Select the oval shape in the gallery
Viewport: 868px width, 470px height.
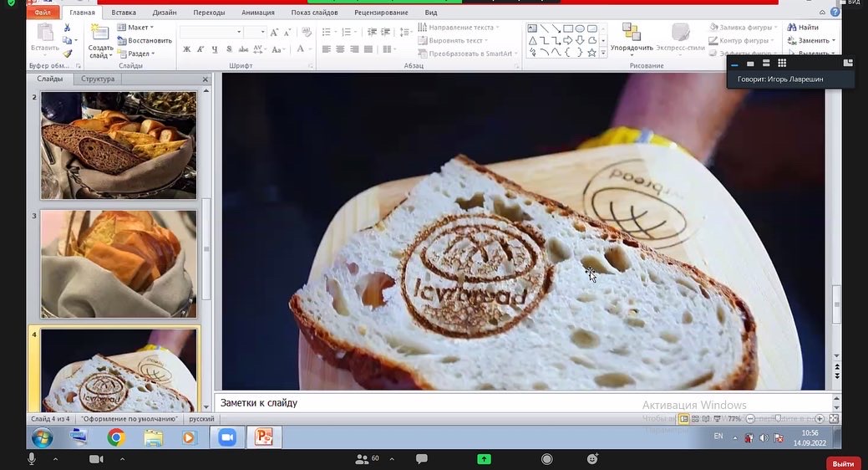[x=580, y=28]
